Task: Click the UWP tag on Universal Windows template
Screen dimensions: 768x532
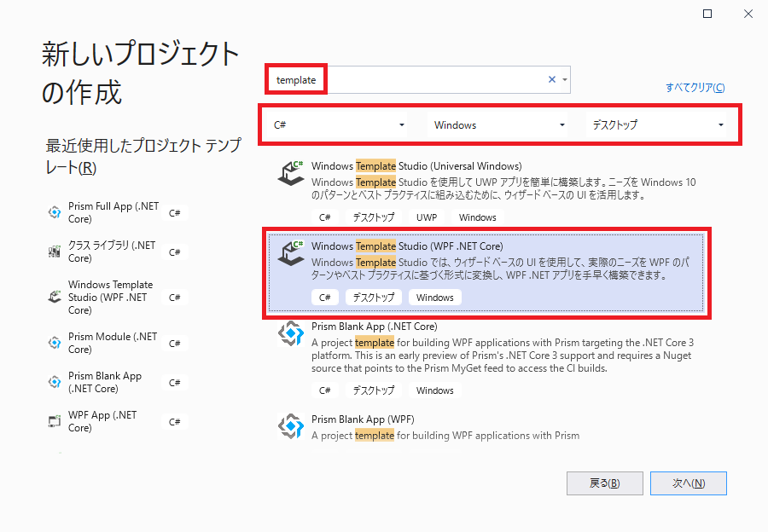Action: coord(427,217)
